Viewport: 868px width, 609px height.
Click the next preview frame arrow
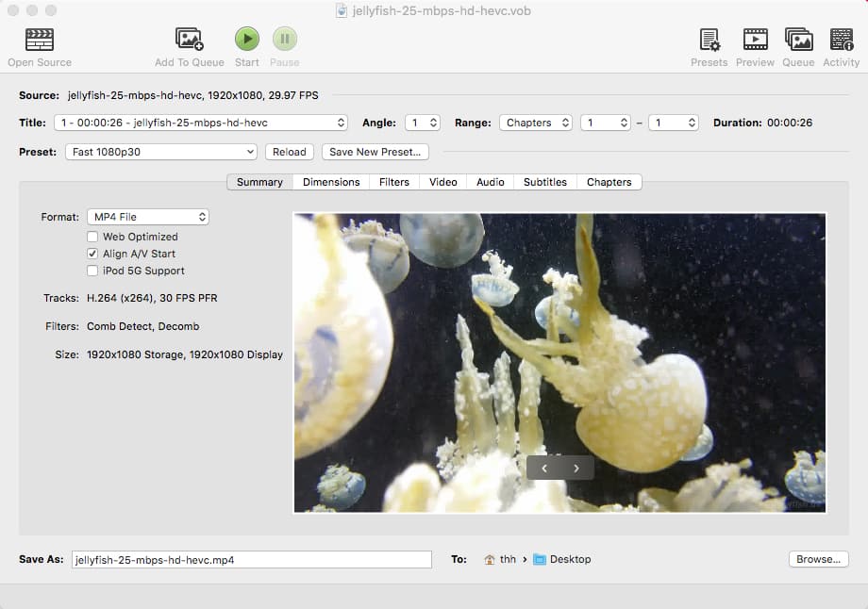[576, 467]
